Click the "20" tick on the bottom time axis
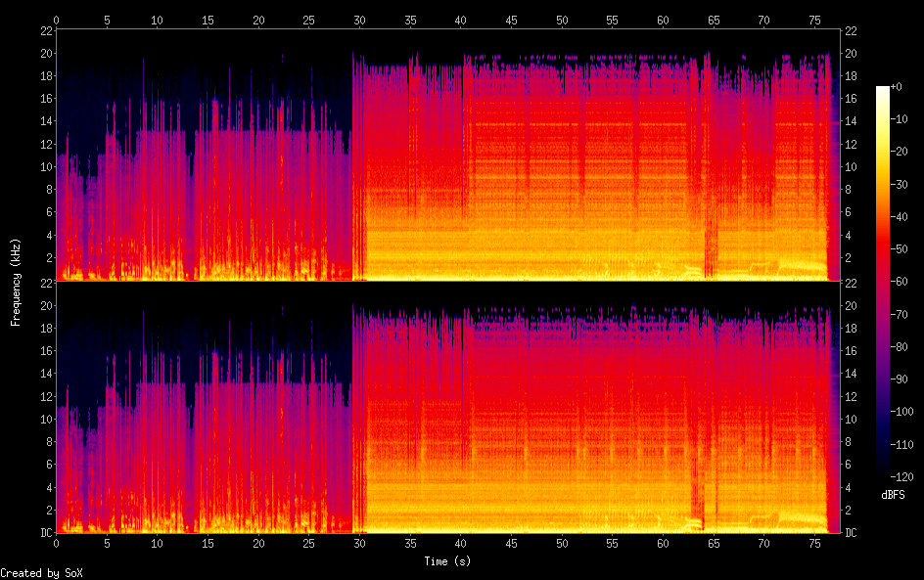Screen dimensions: 924x580 pyautogui.click(x=258, y=543)
